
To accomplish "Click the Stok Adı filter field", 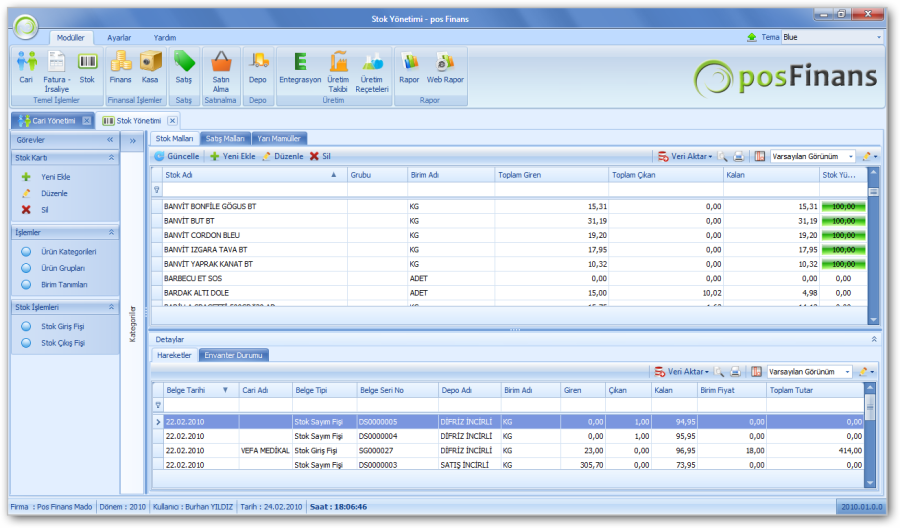I will coord(250,189).
